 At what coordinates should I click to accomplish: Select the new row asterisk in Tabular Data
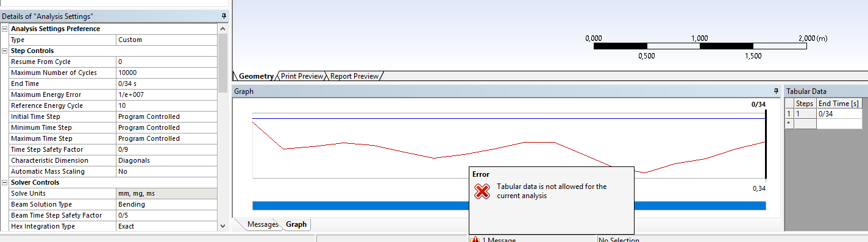(789, 124)
